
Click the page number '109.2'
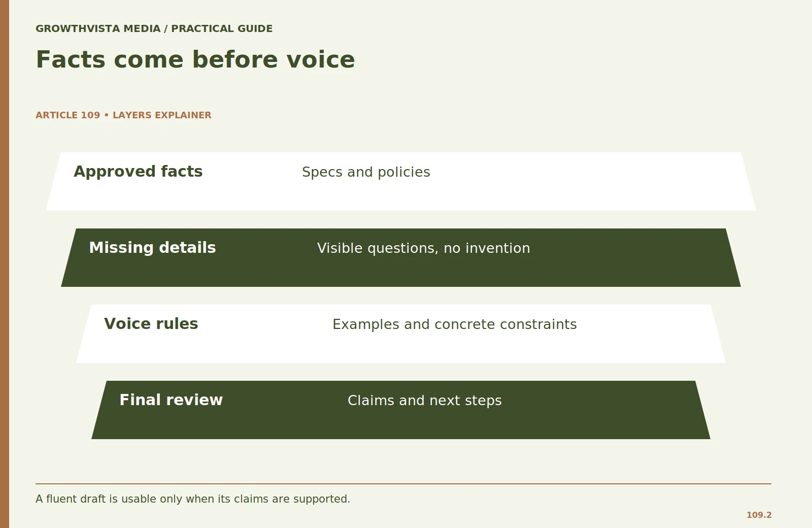[x=759, y=515]
